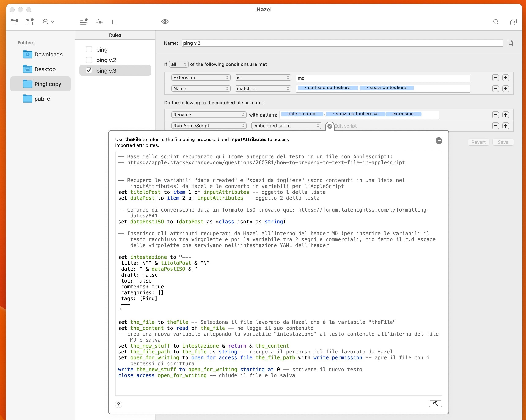This screenshot has width=526, height=420.
Task: Add condition after Extension row with plus
Action: (506, 78)
